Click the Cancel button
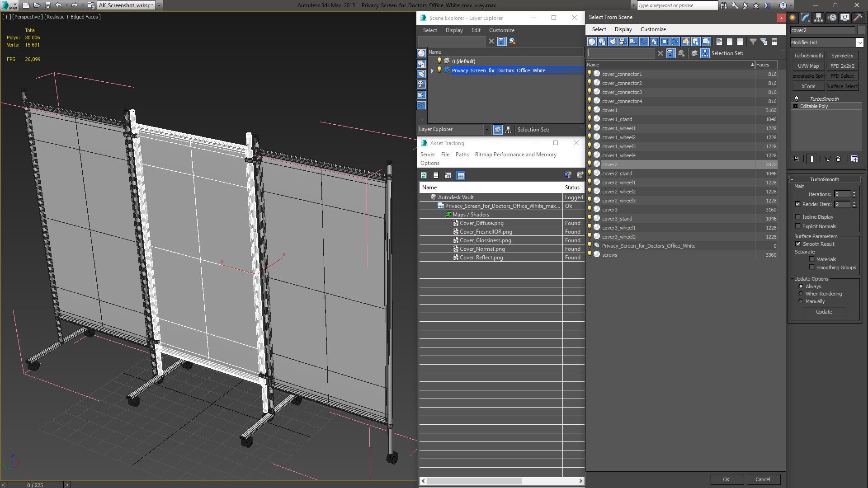 [762, 479]
